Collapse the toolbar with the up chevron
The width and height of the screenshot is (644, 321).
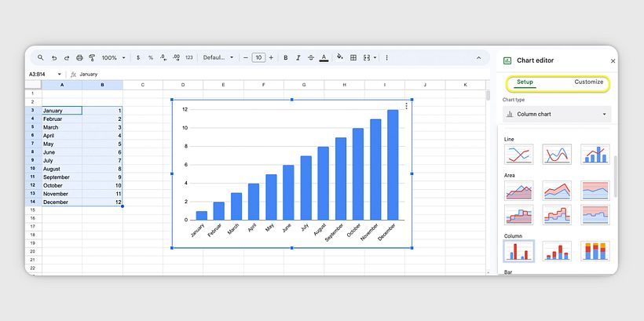tap(478, 58)
